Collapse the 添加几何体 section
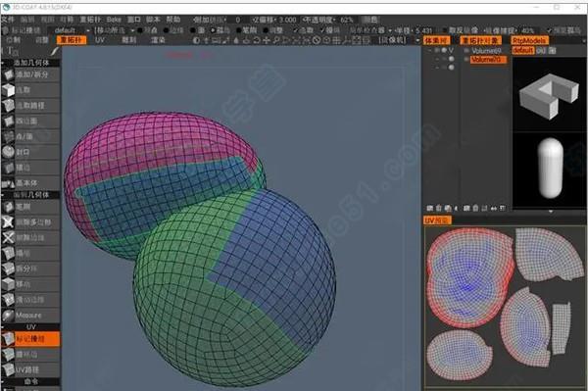 [x=3, y=63]
